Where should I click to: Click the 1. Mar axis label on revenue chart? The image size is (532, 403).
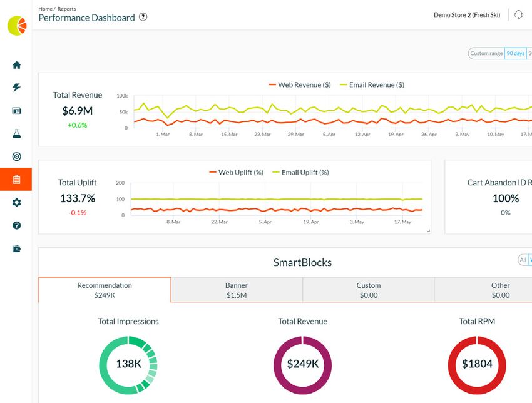pyautogui.click(x=163, y=135)
